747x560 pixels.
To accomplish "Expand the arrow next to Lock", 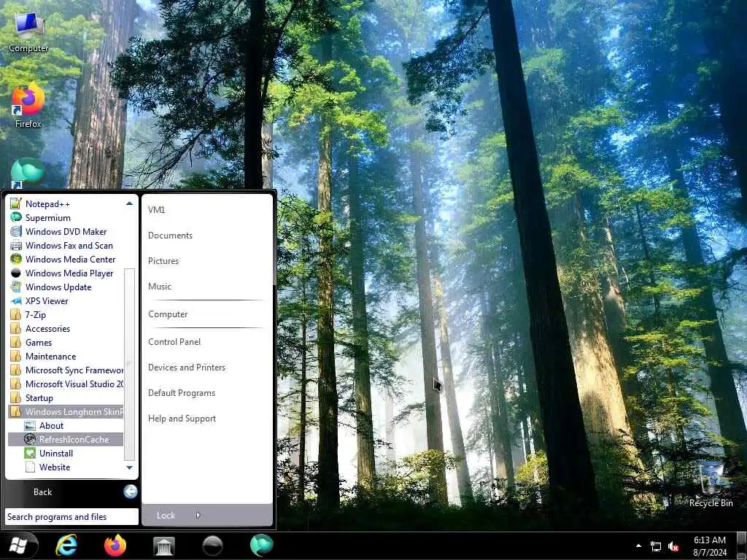I will (198, 516).
